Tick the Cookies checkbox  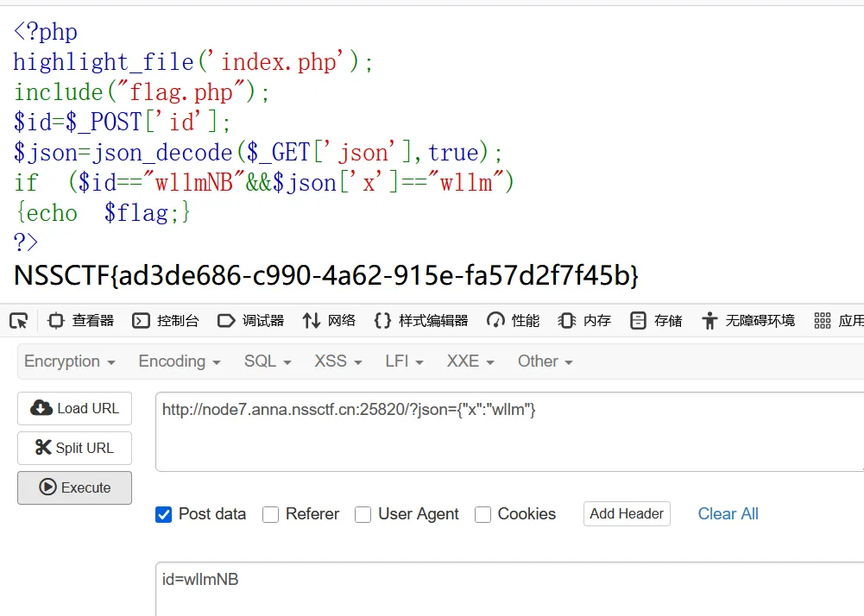click(x=483, y=514)
